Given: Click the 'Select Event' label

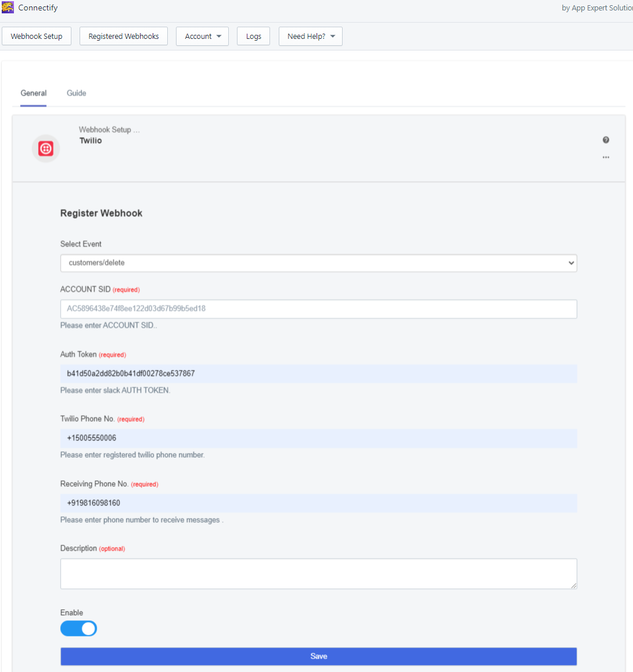Looking at the screenshot, I should pyautogui.click(x=81, y=244).
